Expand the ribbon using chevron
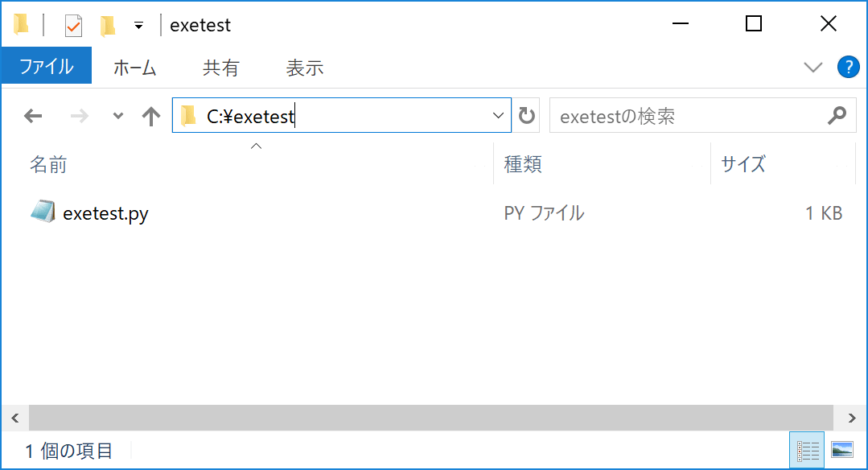 [x=813, y=68]
